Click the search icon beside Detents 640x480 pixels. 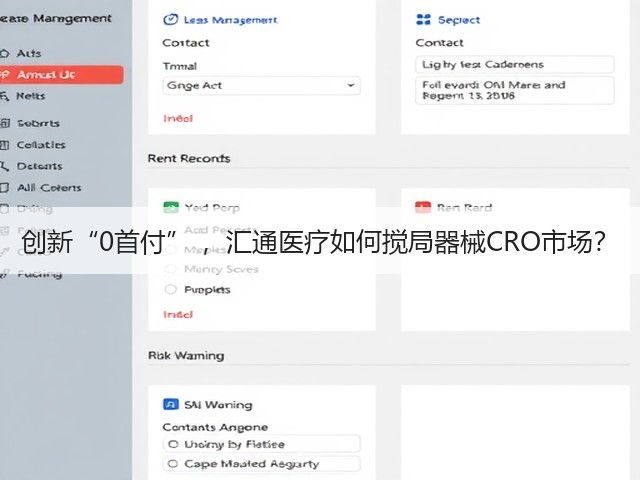tap(4, 166)
